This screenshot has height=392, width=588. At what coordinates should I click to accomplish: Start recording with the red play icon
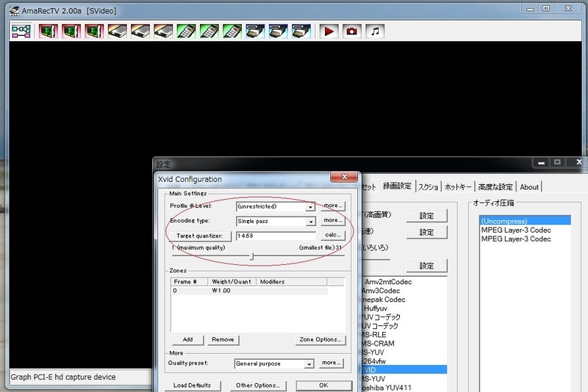(x=329, y=31)
